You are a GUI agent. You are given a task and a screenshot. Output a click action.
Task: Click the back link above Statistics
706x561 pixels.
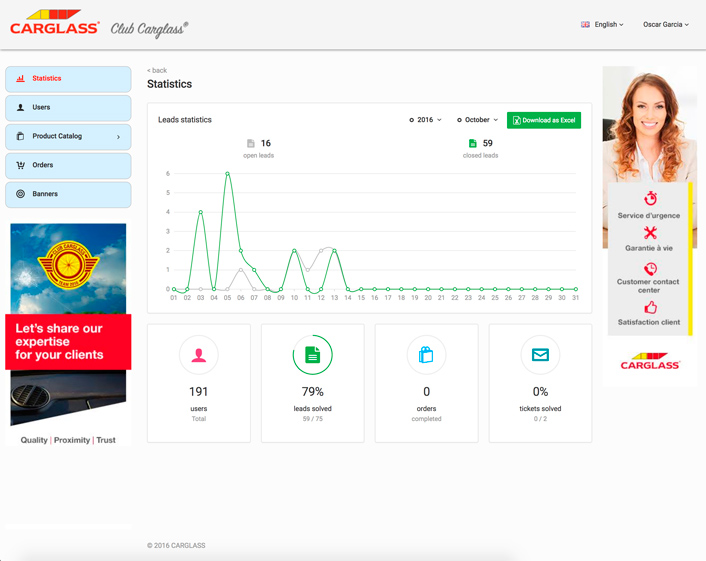click(157, 71)
